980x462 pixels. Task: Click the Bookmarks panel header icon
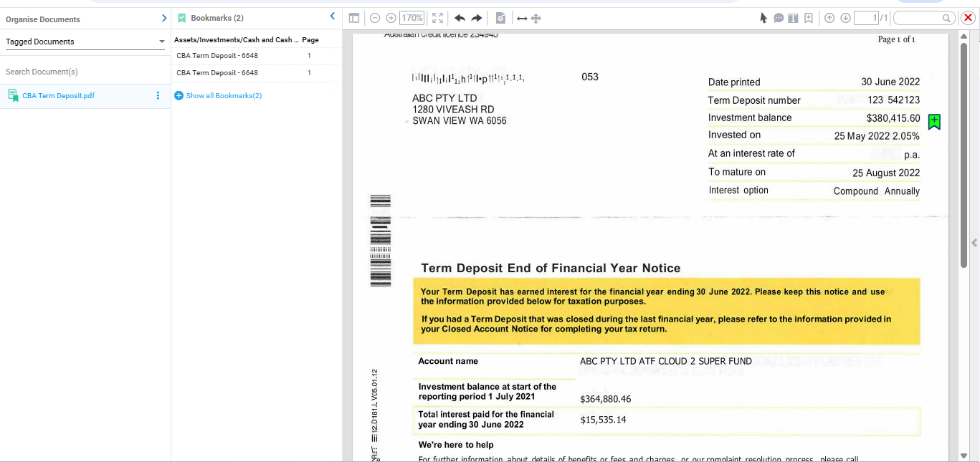pyautogui.click(x=182, y=18)
